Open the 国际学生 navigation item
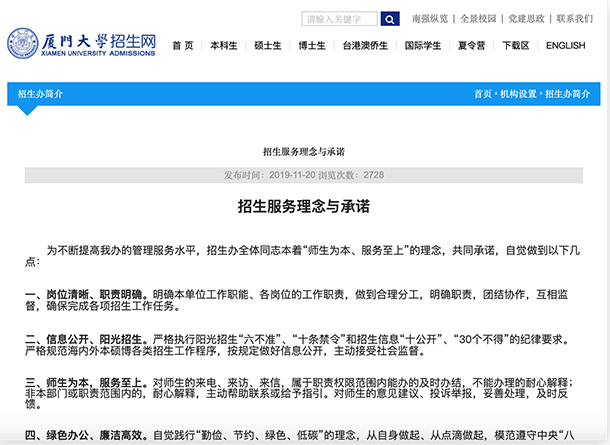The width and height of the screenshot is (610, 445). [x=422, y=46]
